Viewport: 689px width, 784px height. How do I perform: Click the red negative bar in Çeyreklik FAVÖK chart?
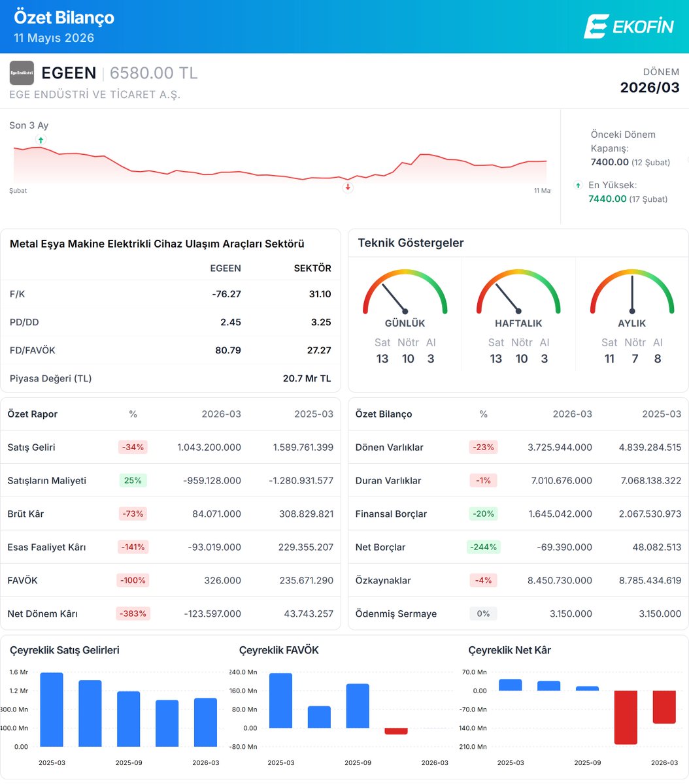396,731
